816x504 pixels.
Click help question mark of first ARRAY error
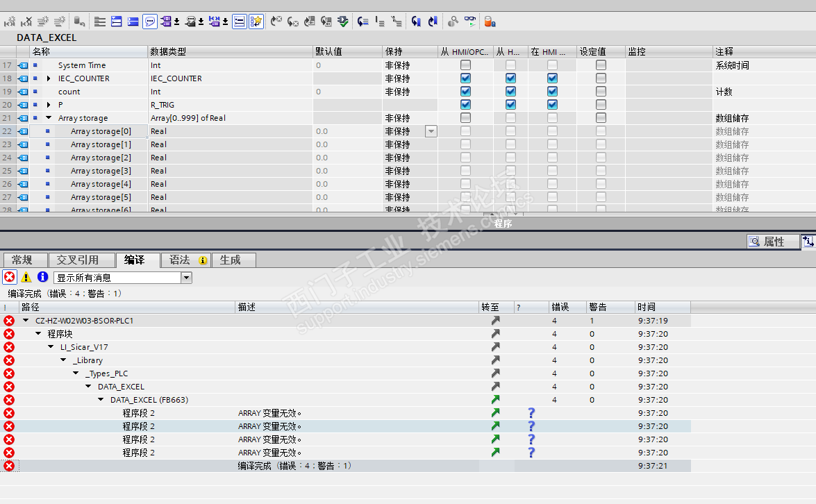tap(531, 413)
